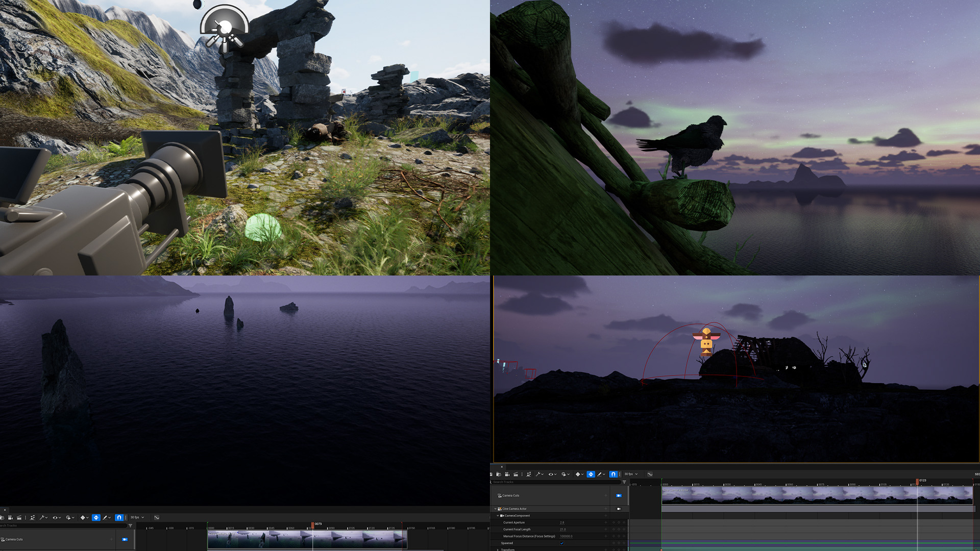Image resolution: width=980 pixels, height=551 pixels.
Task: Open the 30 fps dropdown in right sequencer
Action: coord(631,474)
